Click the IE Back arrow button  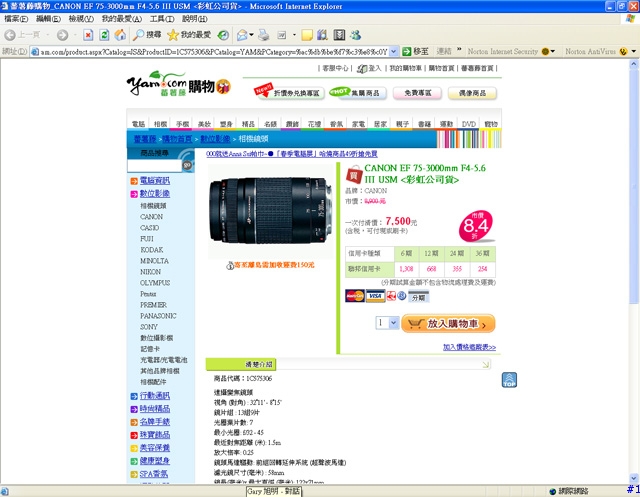pos(10,35)
